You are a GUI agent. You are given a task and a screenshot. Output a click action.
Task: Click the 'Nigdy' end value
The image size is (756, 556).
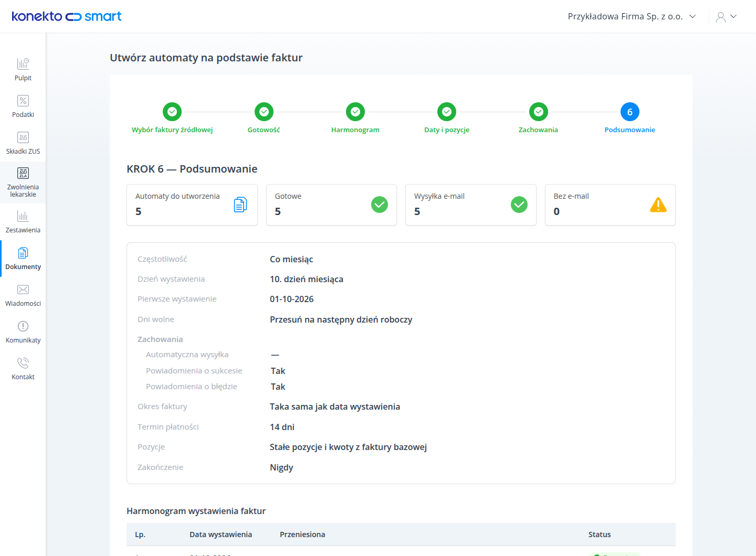pos(281,467)
